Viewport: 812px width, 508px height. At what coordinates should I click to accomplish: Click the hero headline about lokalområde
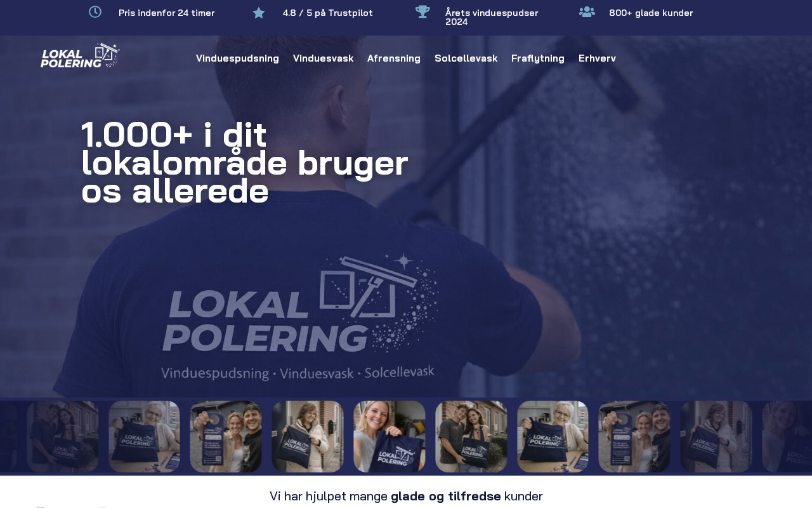point(245,163)
